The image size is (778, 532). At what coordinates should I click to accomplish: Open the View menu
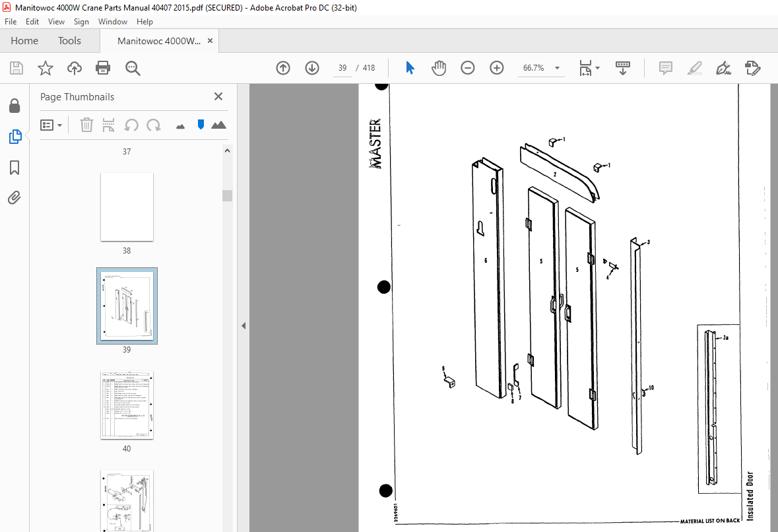tap(56, 22)
